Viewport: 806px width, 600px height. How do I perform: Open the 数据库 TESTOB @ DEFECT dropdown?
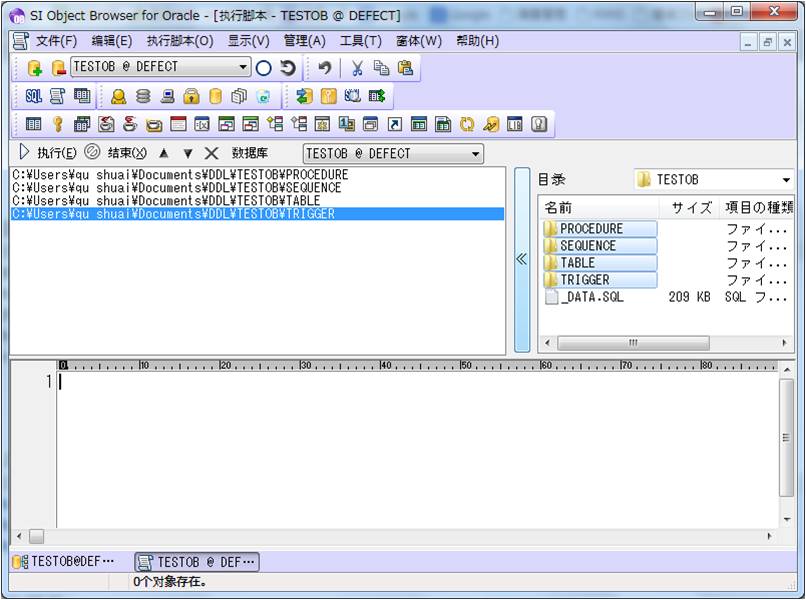point(475,154)
